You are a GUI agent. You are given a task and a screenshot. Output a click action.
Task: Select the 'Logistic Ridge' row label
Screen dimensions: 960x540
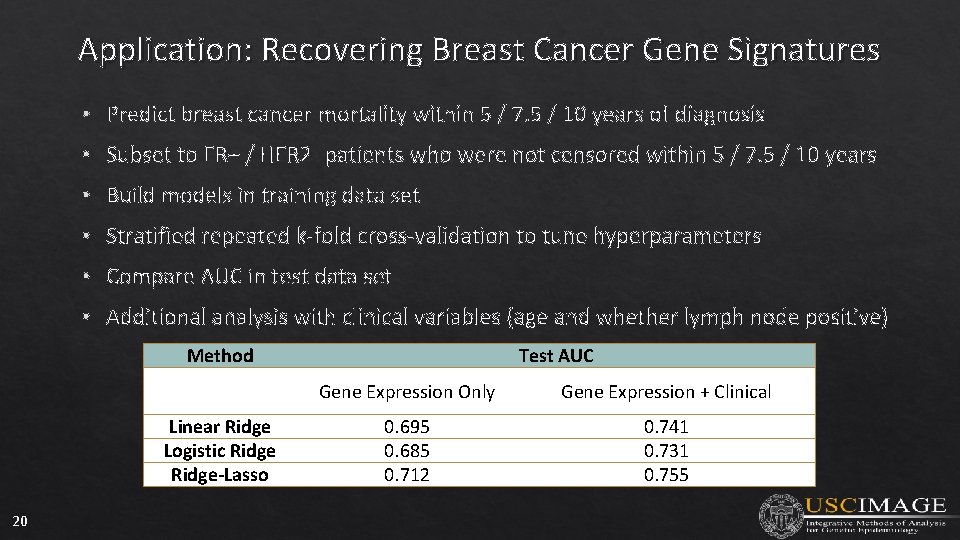pyautogui.click(x=220, y=451)
